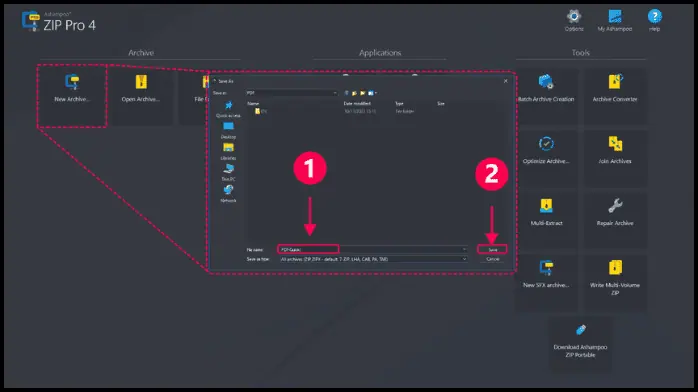This screenshot has width=698, height=392.
Task: Expand the Save as type dropdown
Action: 464,259
